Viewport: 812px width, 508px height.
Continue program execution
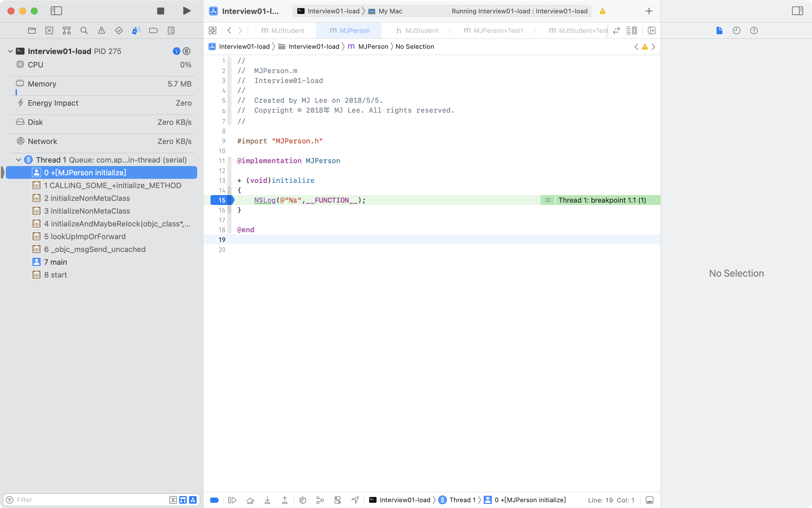coord(232,500)
